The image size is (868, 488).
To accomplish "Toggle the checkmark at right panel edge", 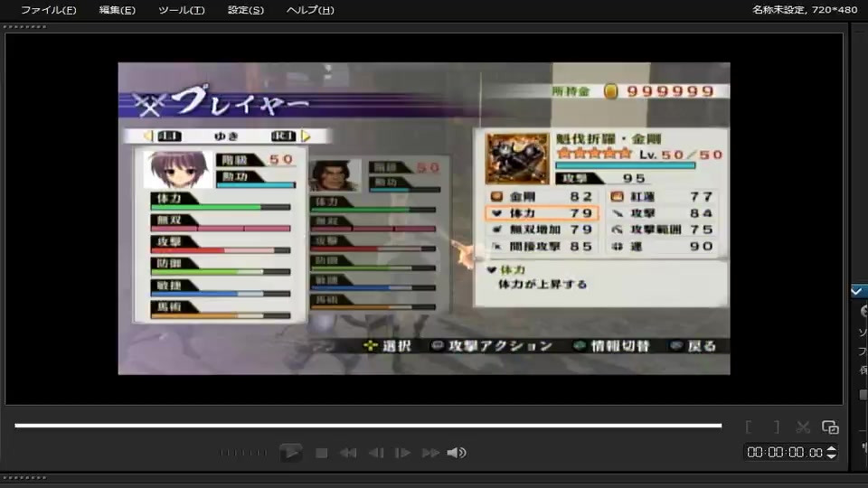I will pos(857,291).
